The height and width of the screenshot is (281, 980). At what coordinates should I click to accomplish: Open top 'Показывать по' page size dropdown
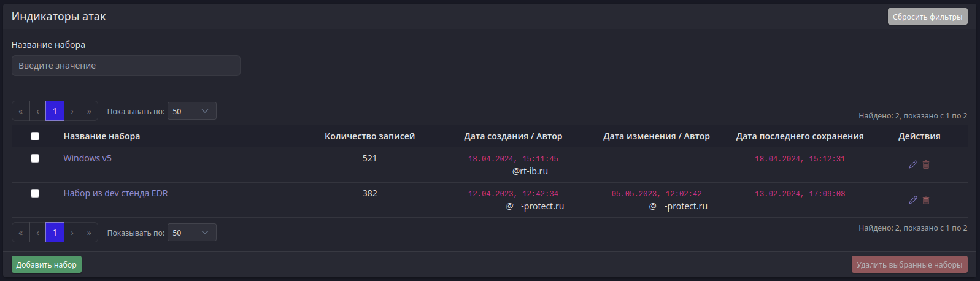(191, 111)
